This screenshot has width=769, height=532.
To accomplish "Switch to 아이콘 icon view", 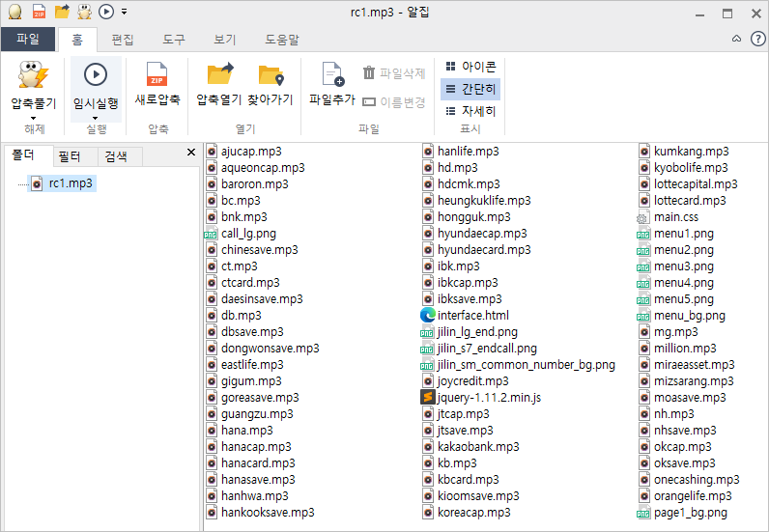I will pos(470,67).
